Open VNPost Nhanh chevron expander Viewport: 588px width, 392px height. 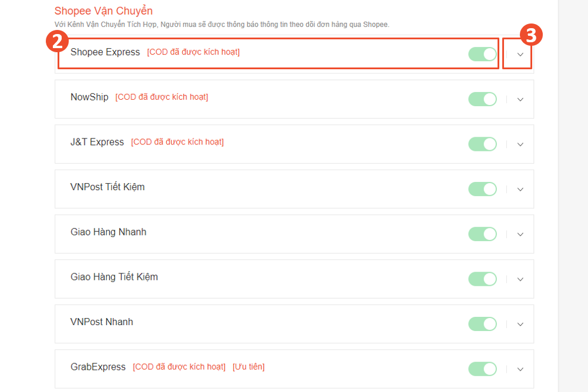[520, 325]
